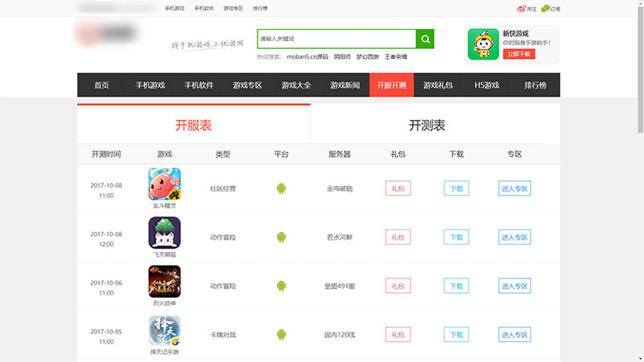Viewport: 644px width, 362px height.
Task: Click hot search term 梦幻西游
Action: 368,56
